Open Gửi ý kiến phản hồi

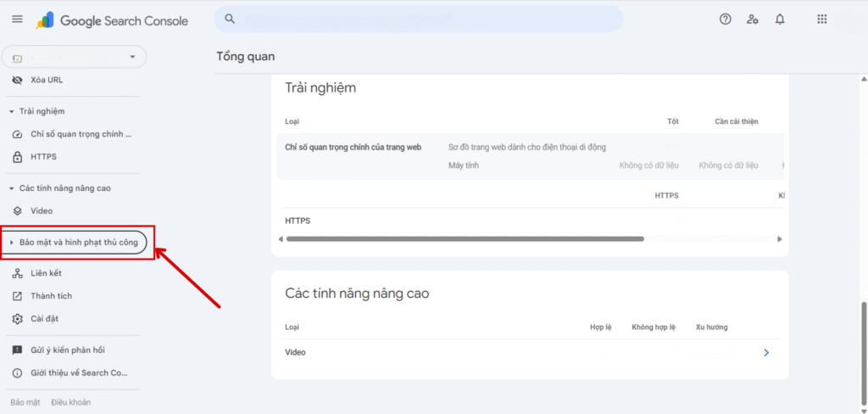point(68,350)
